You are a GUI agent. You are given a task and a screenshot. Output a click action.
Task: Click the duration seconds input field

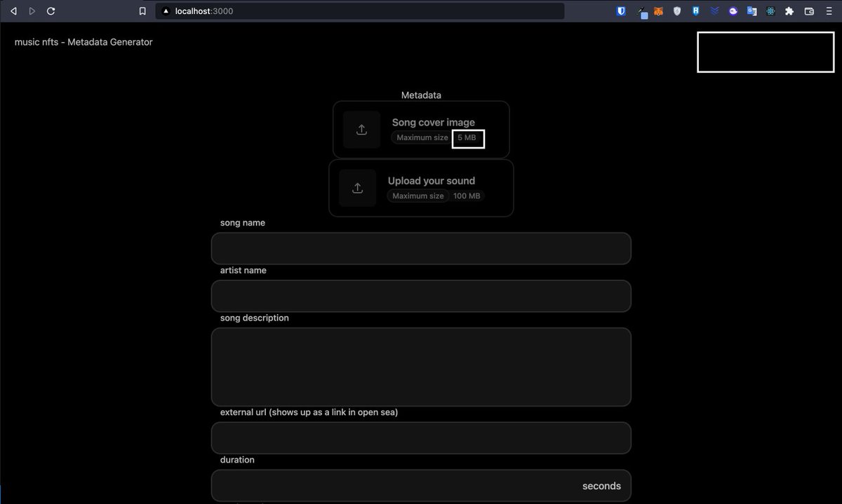pyautogui.click(x=421, y=486)
